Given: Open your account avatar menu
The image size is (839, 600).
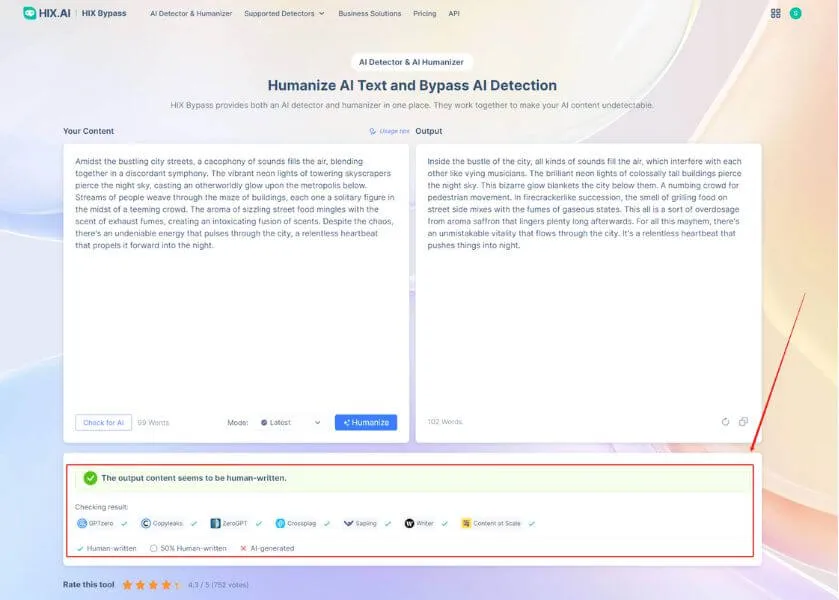Looking at the screenshot, I should point(795,12).
